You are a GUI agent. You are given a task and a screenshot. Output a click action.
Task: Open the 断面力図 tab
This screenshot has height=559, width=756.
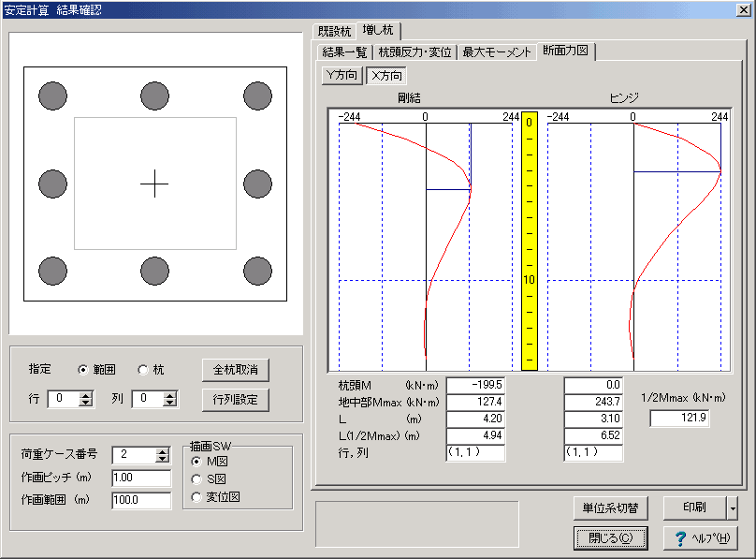[x=565, y=51]
